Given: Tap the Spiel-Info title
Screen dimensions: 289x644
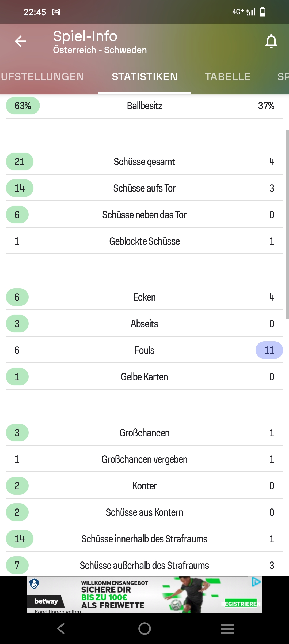Looking at the screenshot, I should [x=85, y=36].
